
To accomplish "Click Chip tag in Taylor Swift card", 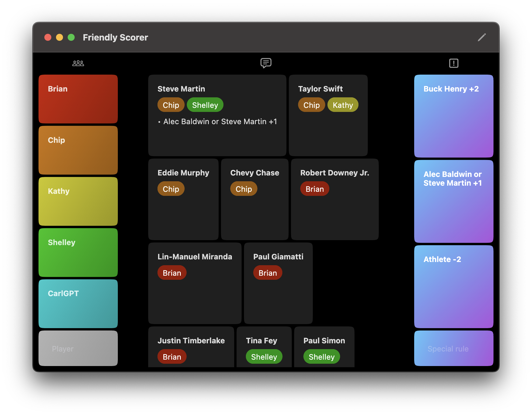I will pos(311,105).
